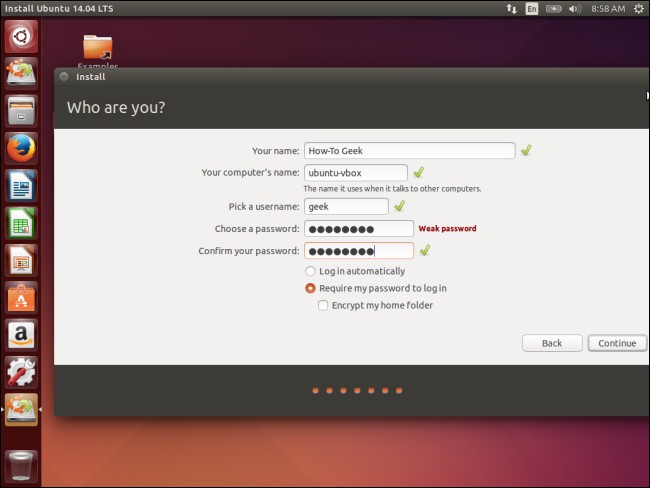Screen dimensions: 650x488
Task: Launch Firefox web browser
Action: pyautogui.click(x=21, y=148)
